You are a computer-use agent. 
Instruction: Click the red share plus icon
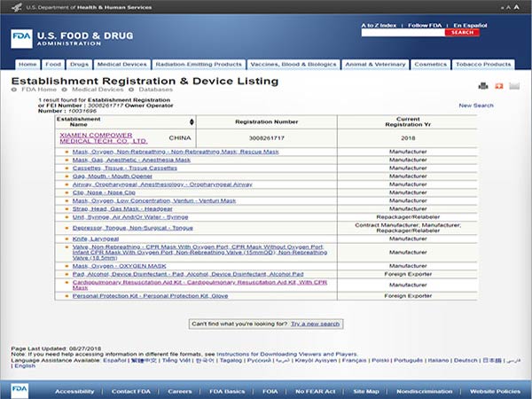pyautogui.click(x=497, y=86)
